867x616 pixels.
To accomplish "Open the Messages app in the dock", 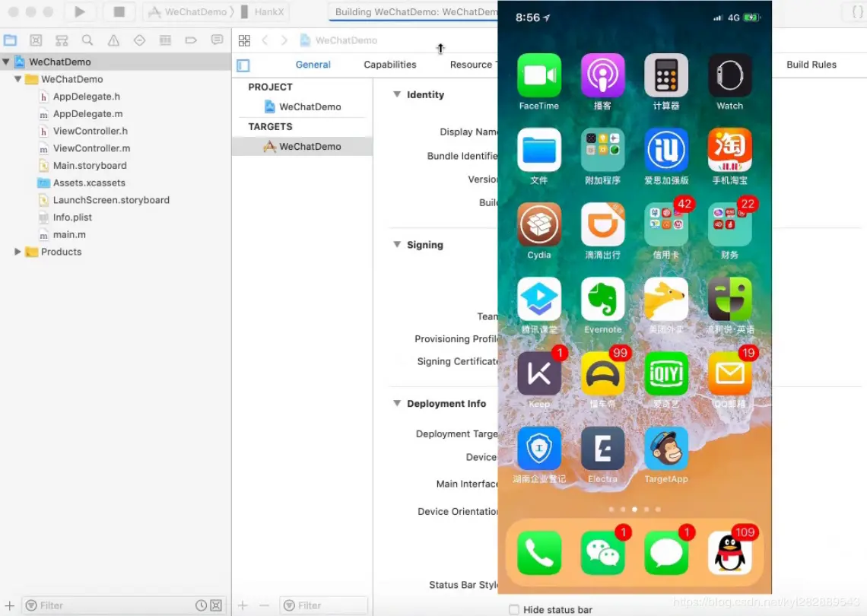I will pos(666,553).
